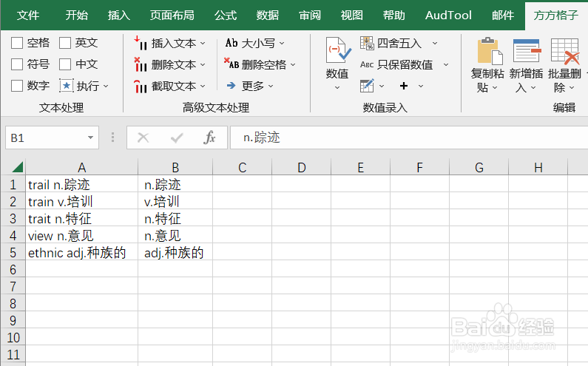Screen dimensions: 588x366
Task: Click the 四舍五入 rounding icon
Action: click(367, 43)
